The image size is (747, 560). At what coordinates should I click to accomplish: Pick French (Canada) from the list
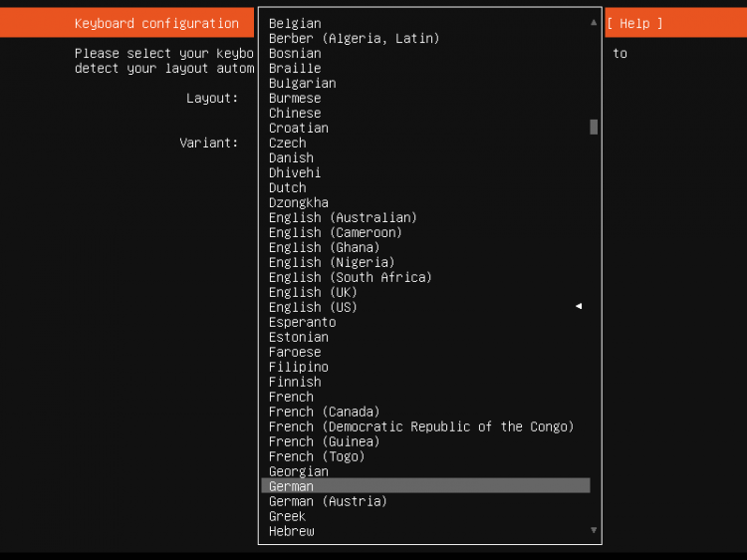[425, 412]
